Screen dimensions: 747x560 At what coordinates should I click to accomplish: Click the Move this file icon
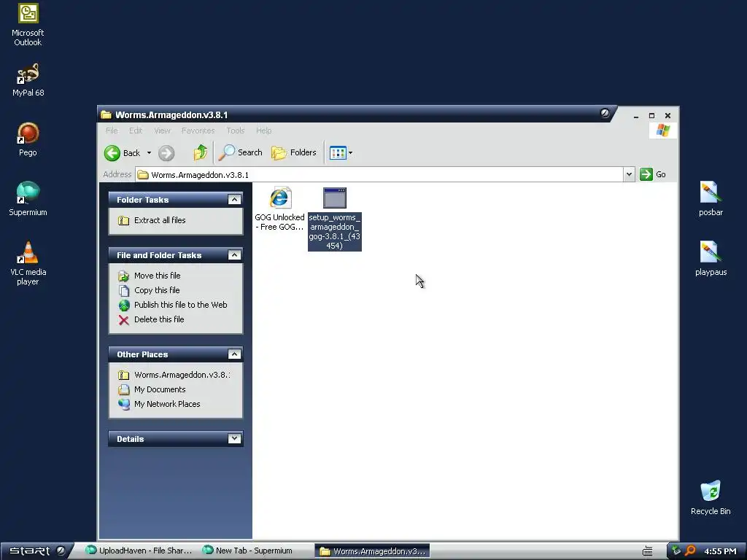pos(124,276)
